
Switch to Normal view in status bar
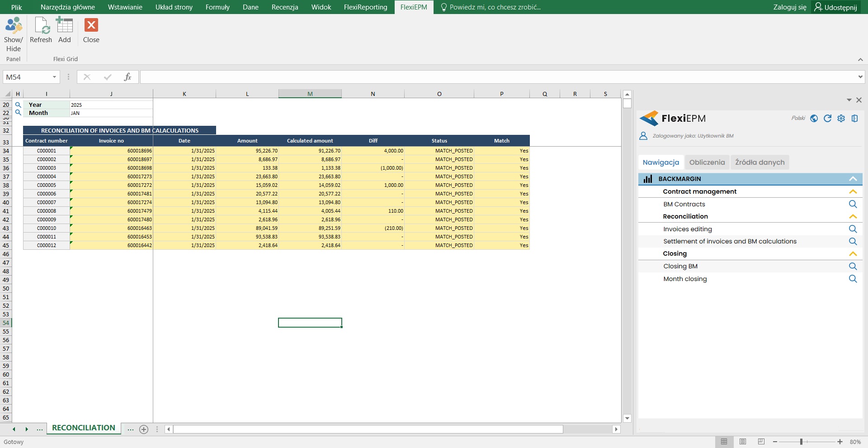724,442
